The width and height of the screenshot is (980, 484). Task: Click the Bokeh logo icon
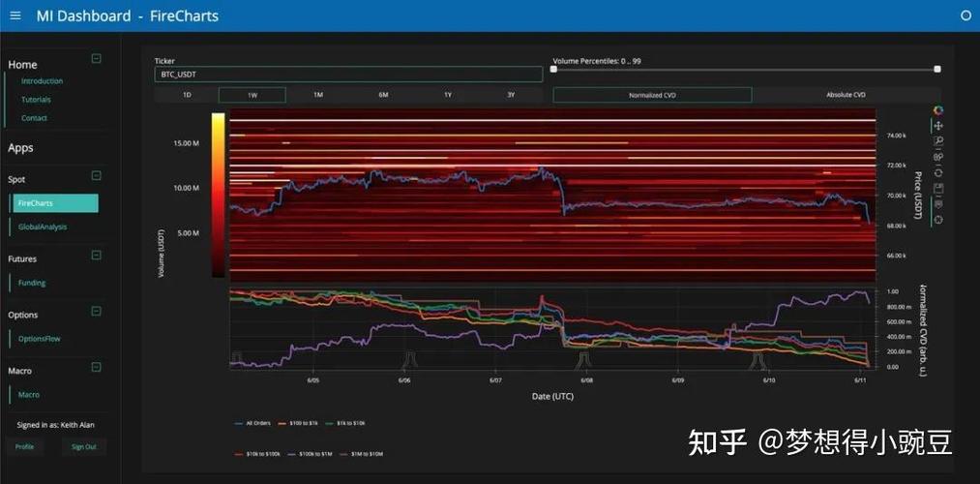click(x=938, y=110)
